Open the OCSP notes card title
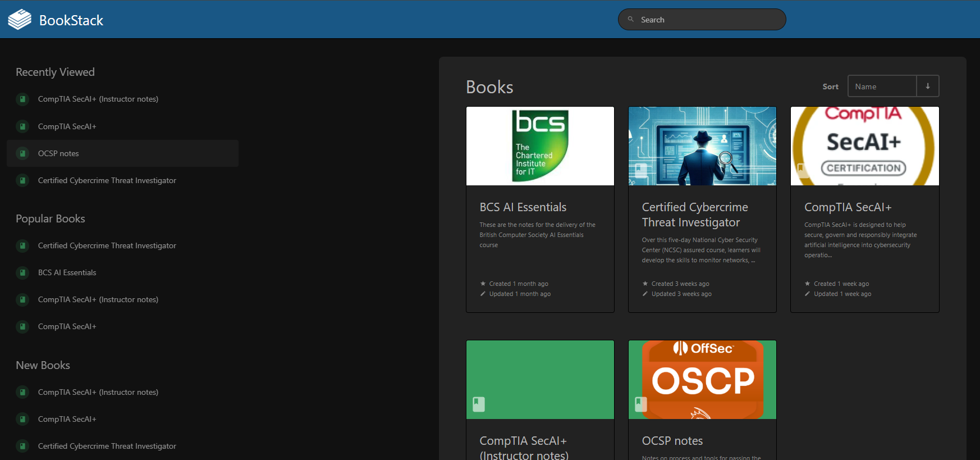The image size is (980, 460). click(x=672, y=441)
